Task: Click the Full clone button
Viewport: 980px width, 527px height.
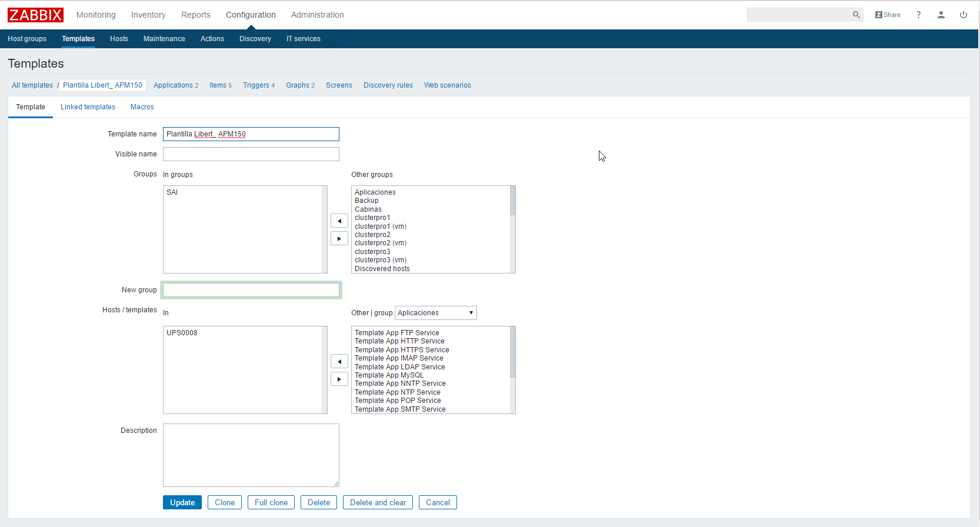Action: [271, 503]
